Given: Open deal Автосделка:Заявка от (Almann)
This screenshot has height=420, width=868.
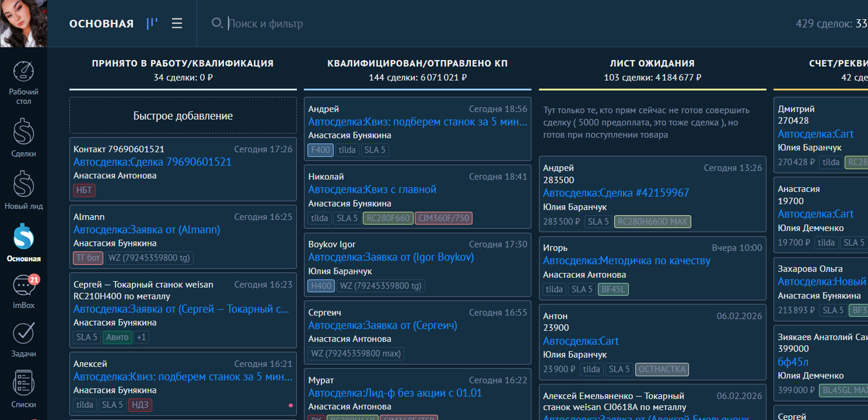Looking at the screenshot, I should [147, 230].
